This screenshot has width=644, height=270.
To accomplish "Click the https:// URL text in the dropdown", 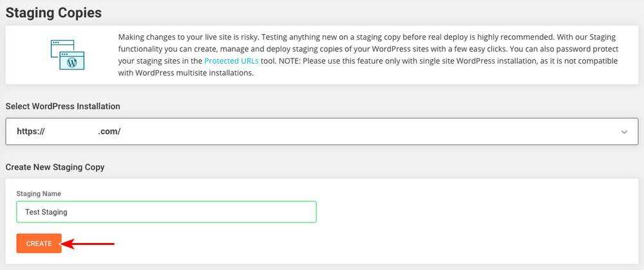I will (x=31, y=131).
